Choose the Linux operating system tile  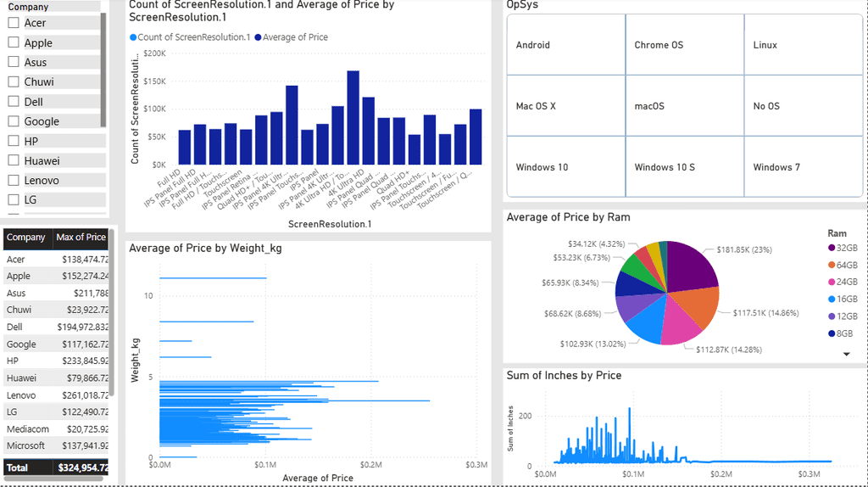[x=804, y=45]
